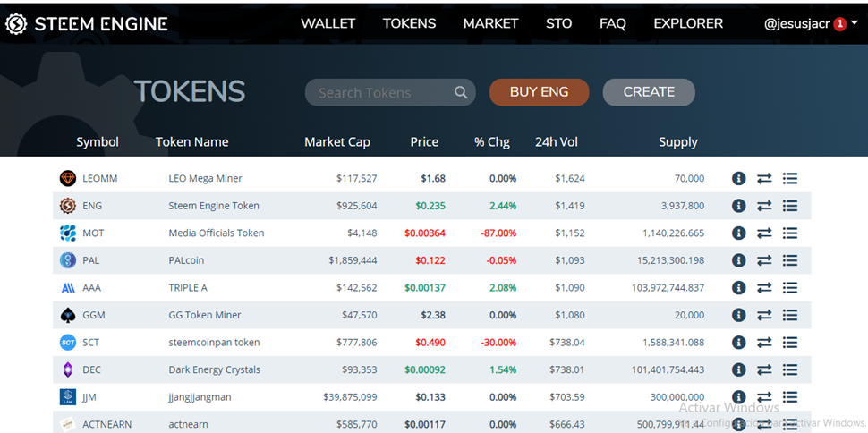The image size is (868, 433).
Task: Click the LEOMM token logo
Action: pos(67,178)
